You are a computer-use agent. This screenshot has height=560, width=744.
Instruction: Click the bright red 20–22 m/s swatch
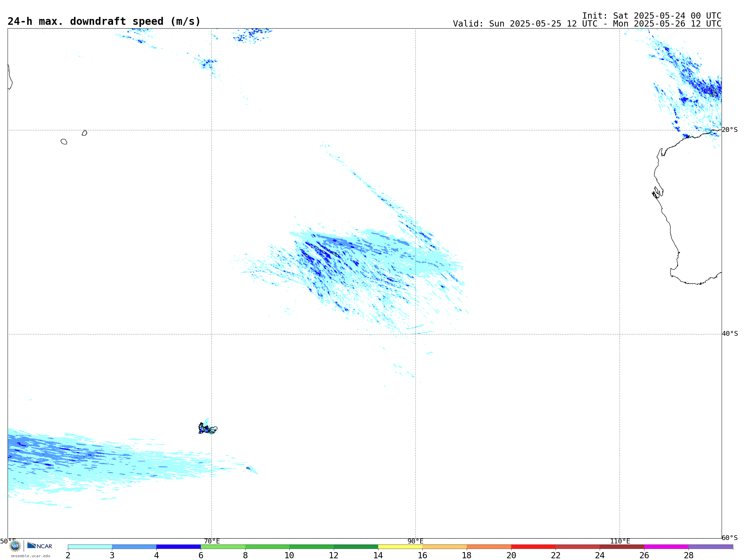click(x=533, y=547)
